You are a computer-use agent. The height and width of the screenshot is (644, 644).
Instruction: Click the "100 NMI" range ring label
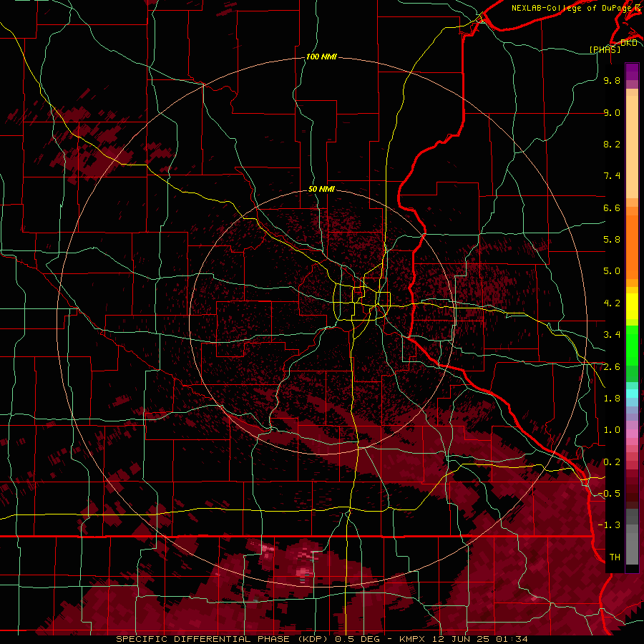[321, 57]
